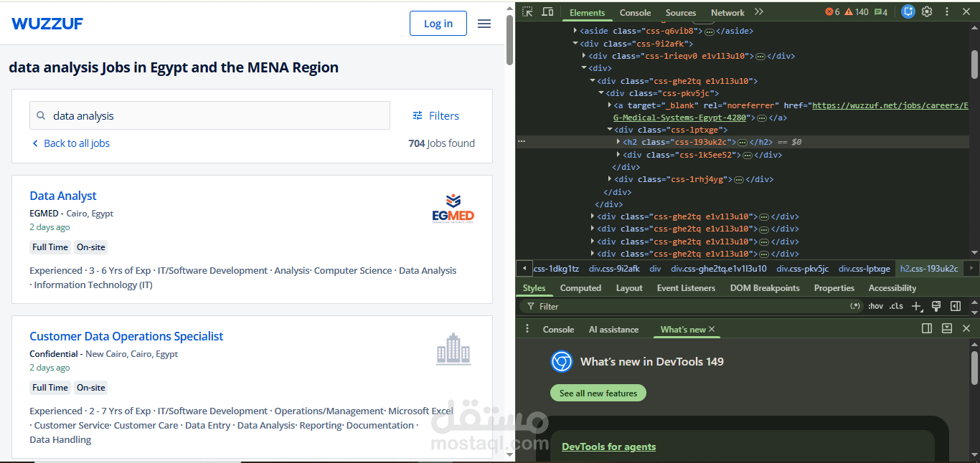This screenshot has height=463, width=980.
Task: Switch to the Elements tab
Action: [x=587, y=12]
